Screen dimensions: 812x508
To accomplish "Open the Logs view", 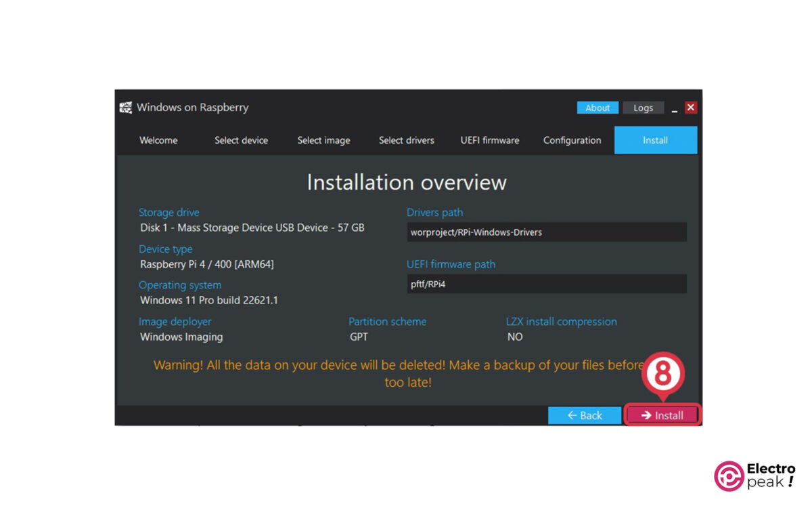I will pyautogui.click(x=643, y=108).
